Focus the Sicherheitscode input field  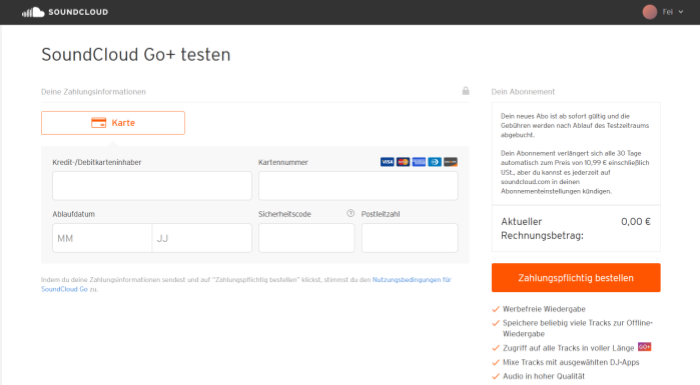tap(306, 238)
